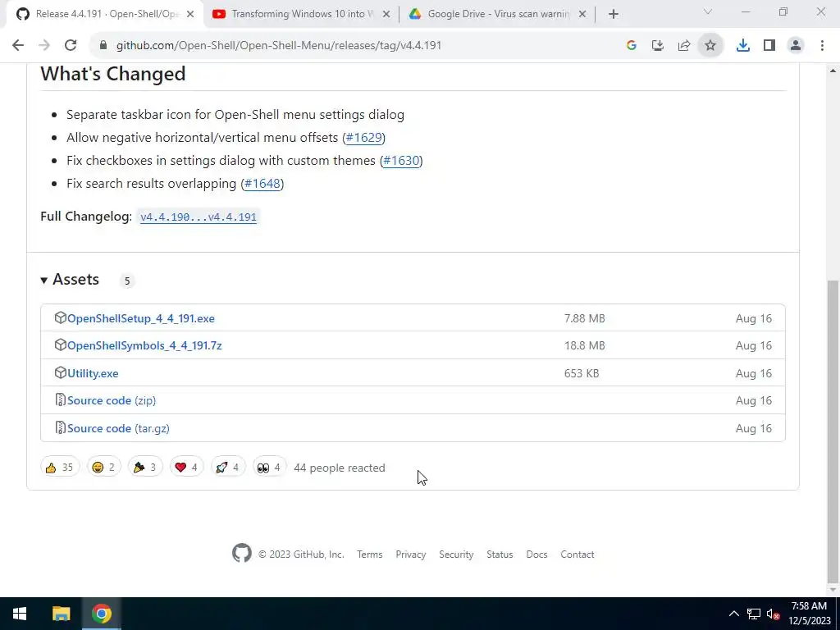Click the browser forward arrow
The width and height of the screenshot is (840, 630).
tap(44, 46)
